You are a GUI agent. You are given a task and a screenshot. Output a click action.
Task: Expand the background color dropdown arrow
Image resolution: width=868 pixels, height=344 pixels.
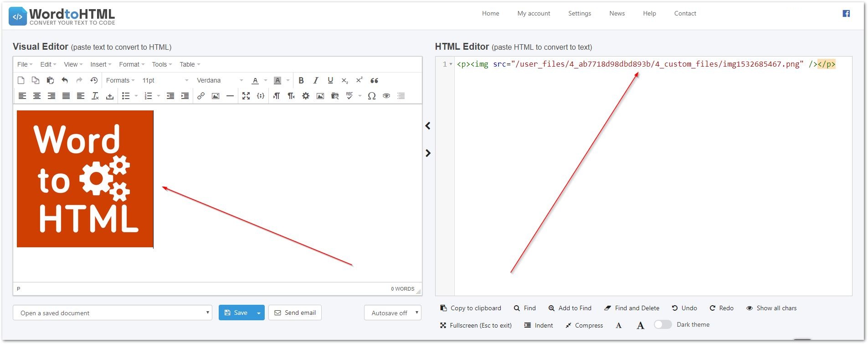[x=288, y=80]
